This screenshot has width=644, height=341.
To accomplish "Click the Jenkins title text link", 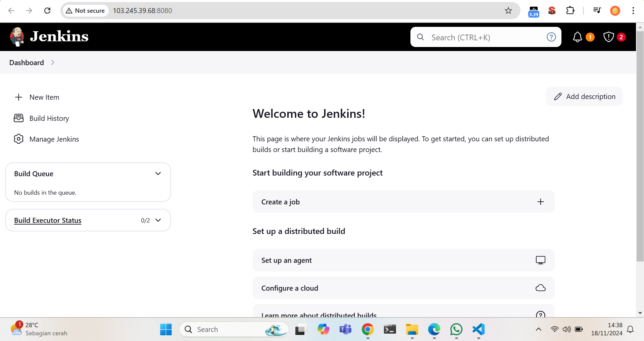I will pos(59,36).
